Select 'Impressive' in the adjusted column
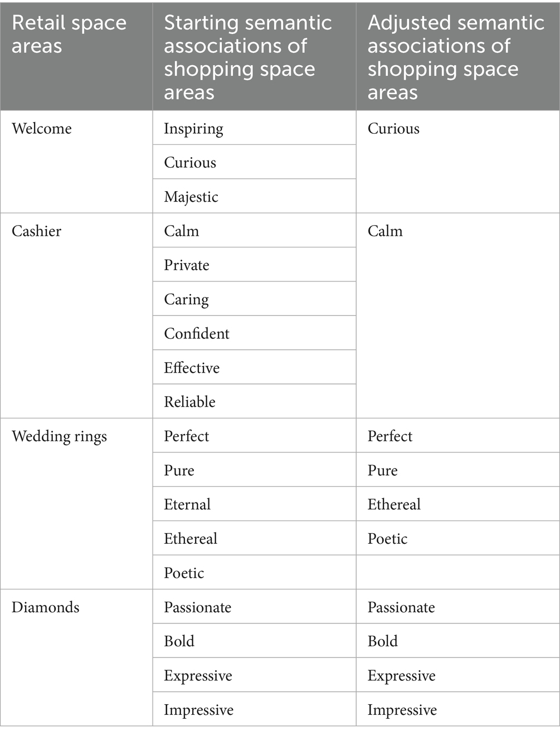 click(402, 710)
